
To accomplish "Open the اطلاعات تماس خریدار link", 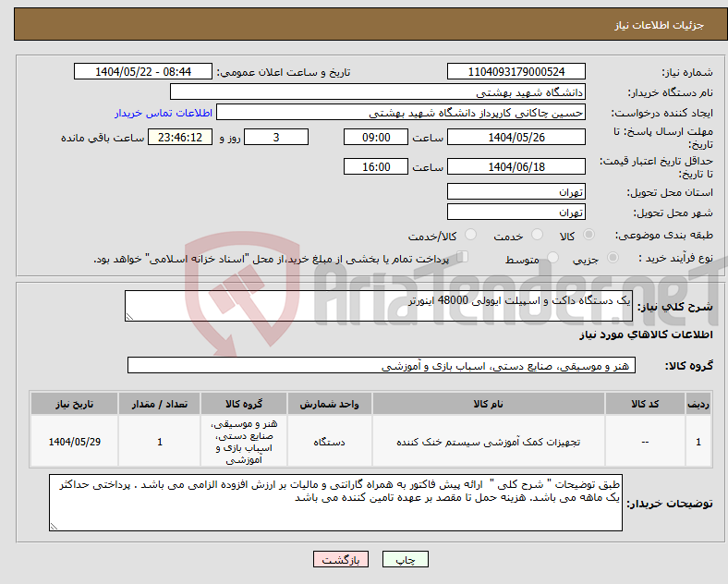I will click(x=164, y=113).
